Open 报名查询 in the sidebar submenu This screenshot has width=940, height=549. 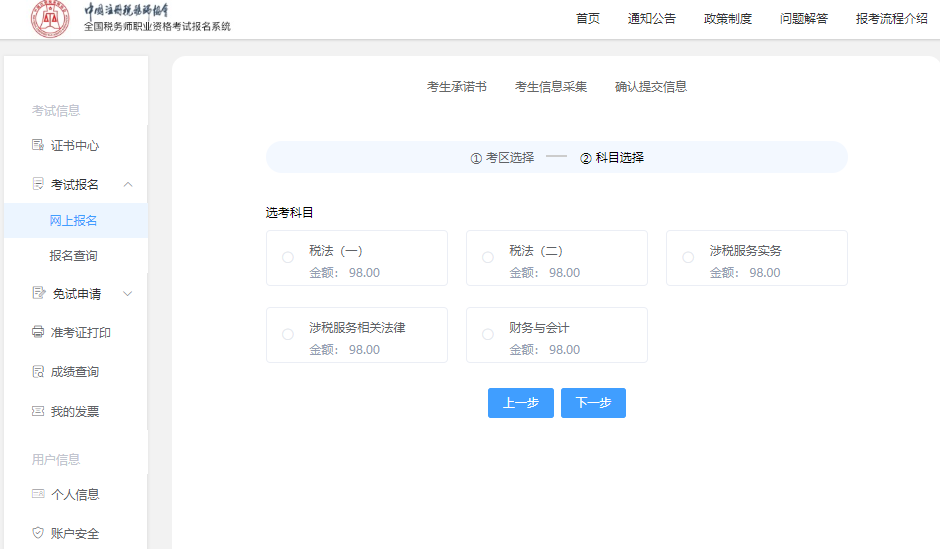[x=74, y=256]
